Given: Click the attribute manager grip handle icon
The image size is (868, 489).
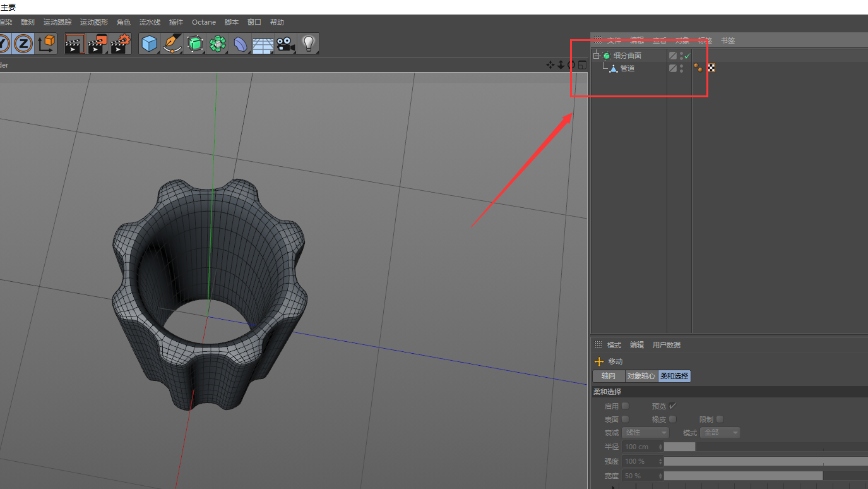Looking at the screenshot, I should (x=598, y=345).
